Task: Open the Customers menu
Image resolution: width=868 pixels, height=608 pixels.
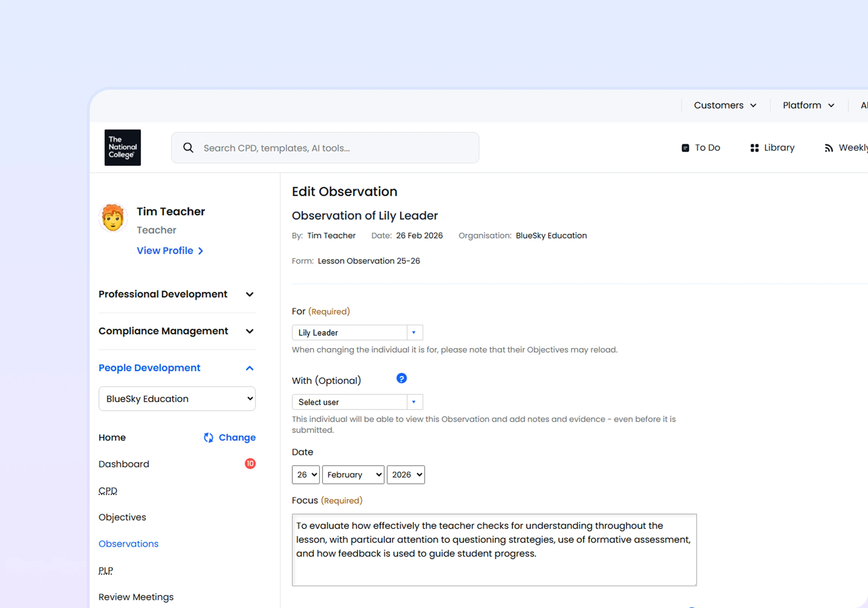Action: pos(725,105)
